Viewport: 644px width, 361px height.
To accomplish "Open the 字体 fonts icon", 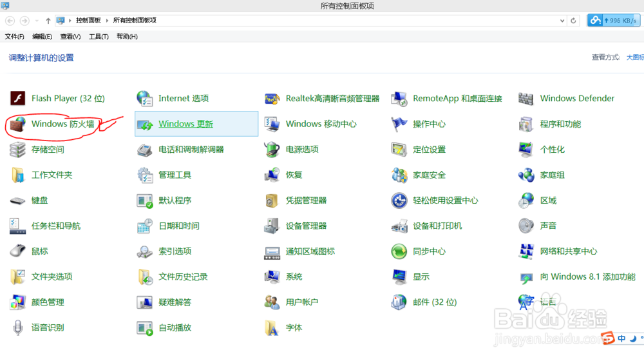I will coord(272,327).
